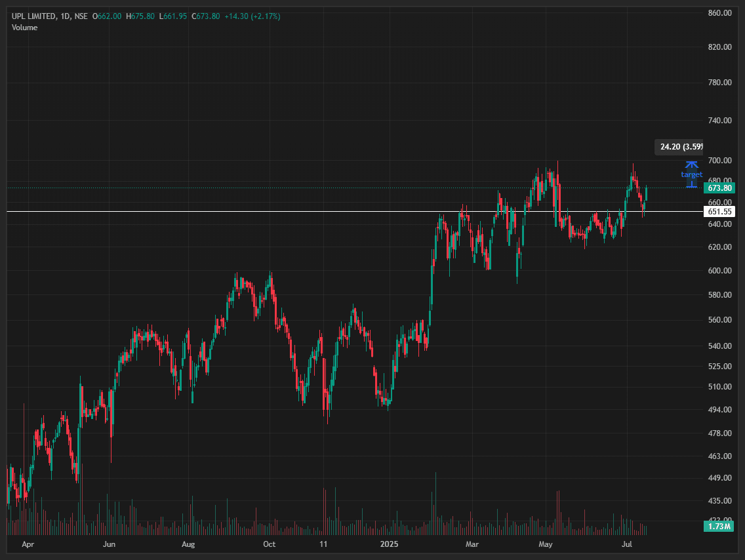Image resolution: width=745 pixels, height=560 pixels.
Task: Click the Jul label on time axis
Action: click(627, 544)
